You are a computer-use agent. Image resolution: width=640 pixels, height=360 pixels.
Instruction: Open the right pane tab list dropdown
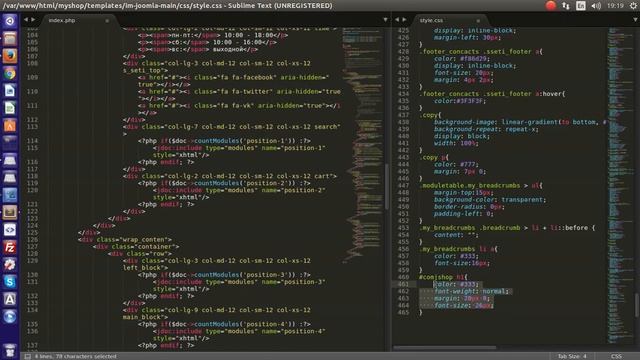click(x=636, y=20)
